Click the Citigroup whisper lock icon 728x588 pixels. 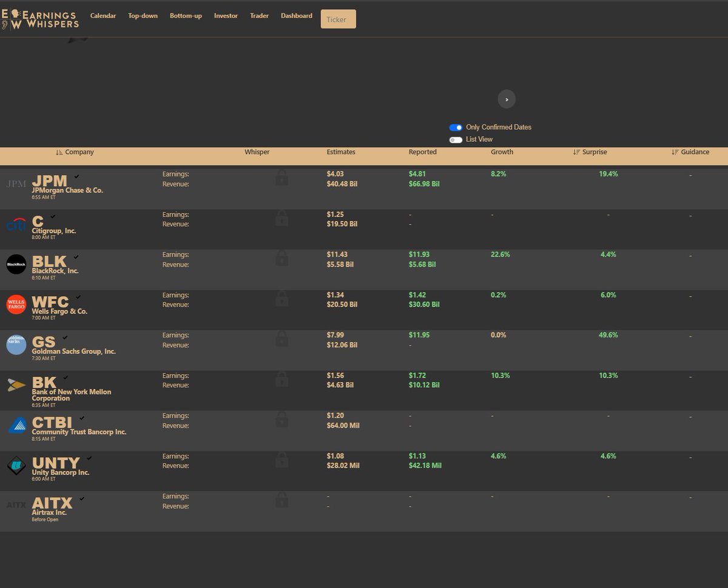coord(281,218)
